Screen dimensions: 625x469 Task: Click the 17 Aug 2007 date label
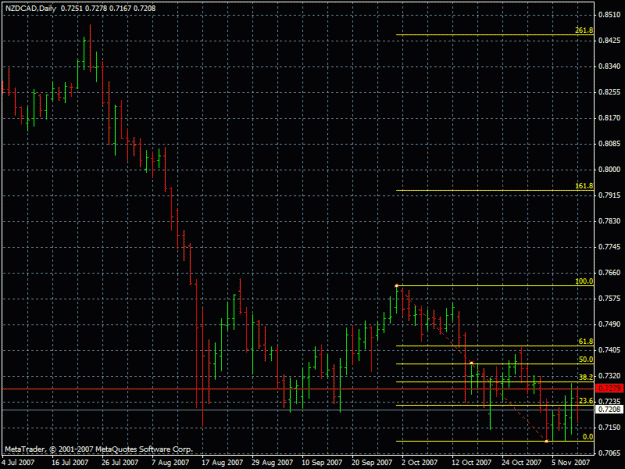(x=222, y=463)
